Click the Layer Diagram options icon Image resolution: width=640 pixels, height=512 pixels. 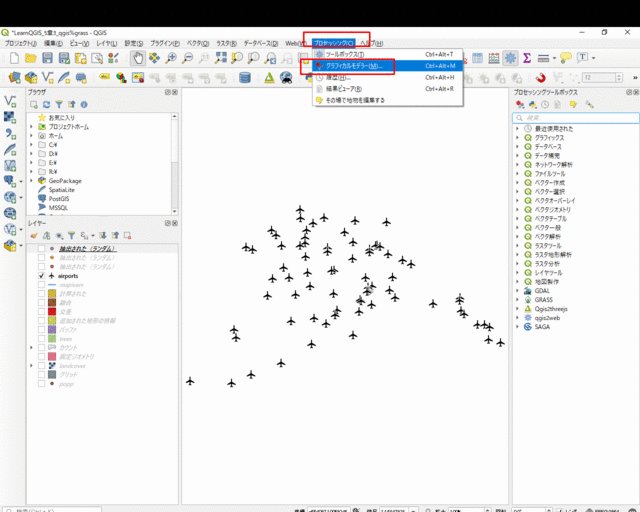[121, 77]
